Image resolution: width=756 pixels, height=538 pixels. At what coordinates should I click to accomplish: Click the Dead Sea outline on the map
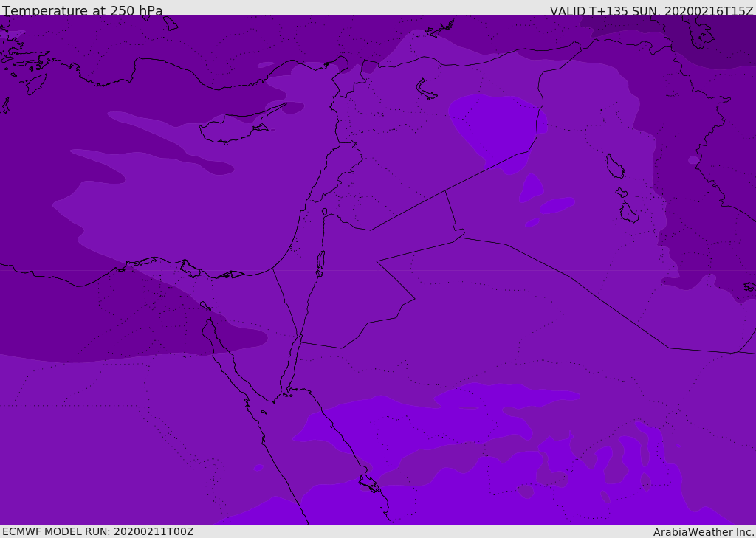click(320, 261)
